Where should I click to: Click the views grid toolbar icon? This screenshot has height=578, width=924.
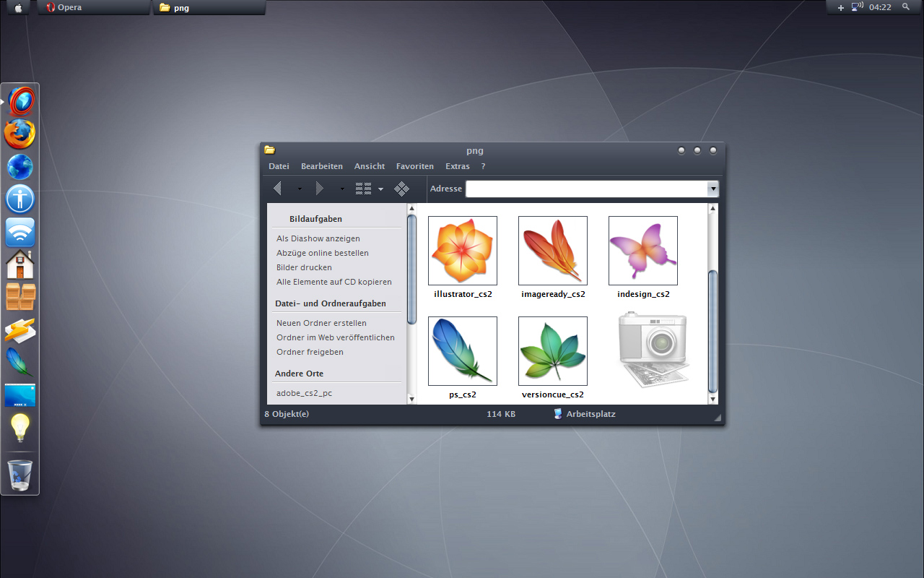coord(363,189)
